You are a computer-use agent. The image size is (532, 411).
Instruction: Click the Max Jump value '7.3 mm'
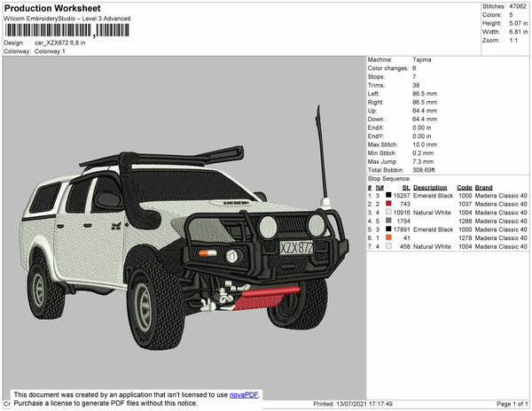coord(423,161)
